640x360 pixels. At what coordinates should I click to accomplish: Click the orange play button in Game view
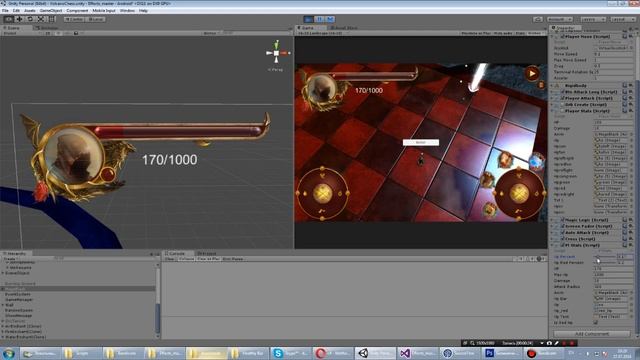coord(532,73)
